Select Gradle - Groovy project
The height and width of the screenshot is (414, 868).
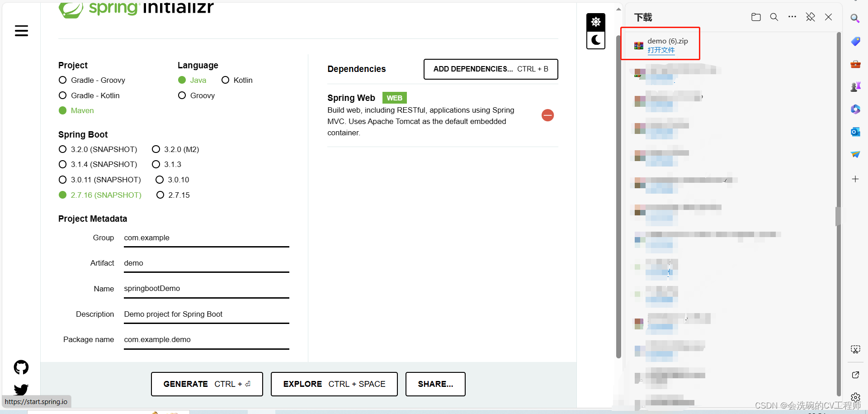[92, 80]
